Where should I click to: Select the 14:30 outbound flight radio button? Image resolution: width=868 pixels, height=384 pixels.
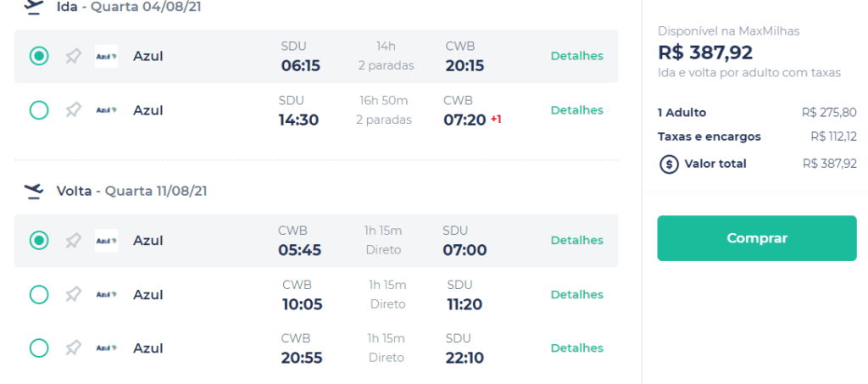pos(39,110)
